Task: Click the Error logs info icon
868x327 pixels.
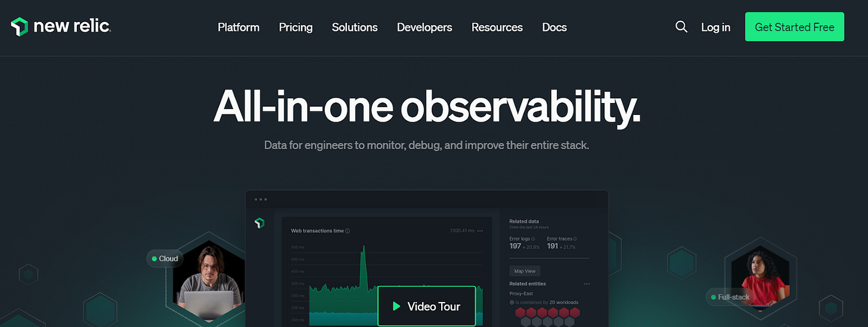Action: 533,239
